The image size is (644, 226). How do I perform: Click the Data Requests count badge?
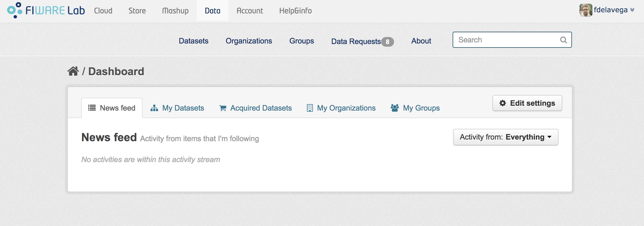point(387,42)
